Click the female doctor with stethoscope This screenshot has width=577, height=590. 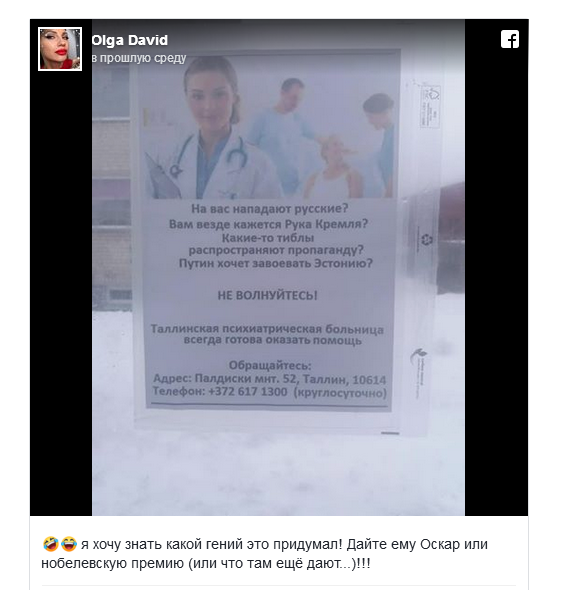coord(211,130)
